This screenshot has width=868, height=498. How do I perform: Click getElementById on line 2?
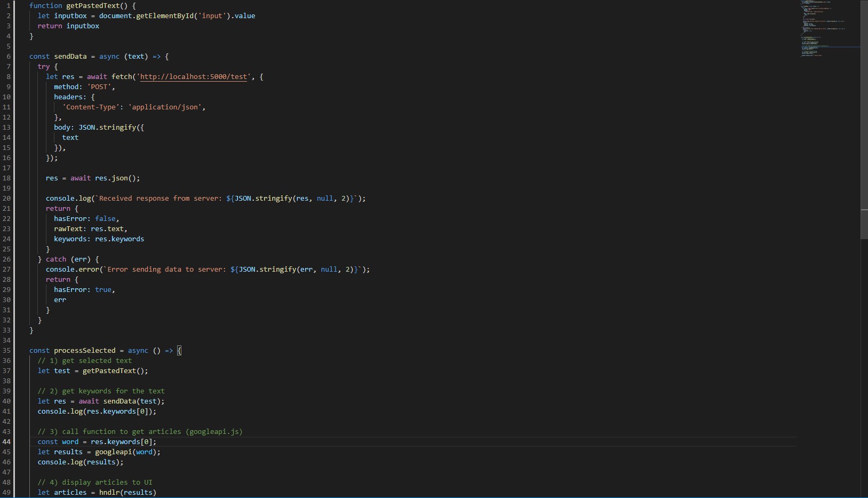(165, 16)
